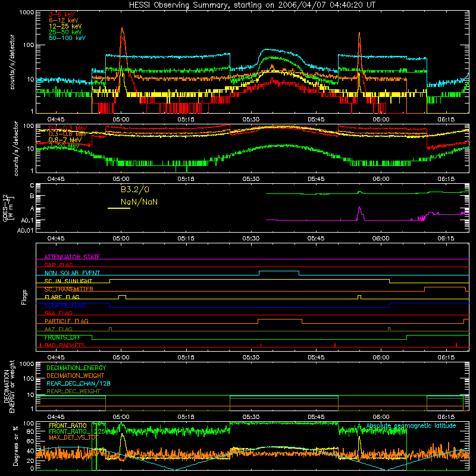Click the 05:30 time label under the Flags panel

point(250,358)
